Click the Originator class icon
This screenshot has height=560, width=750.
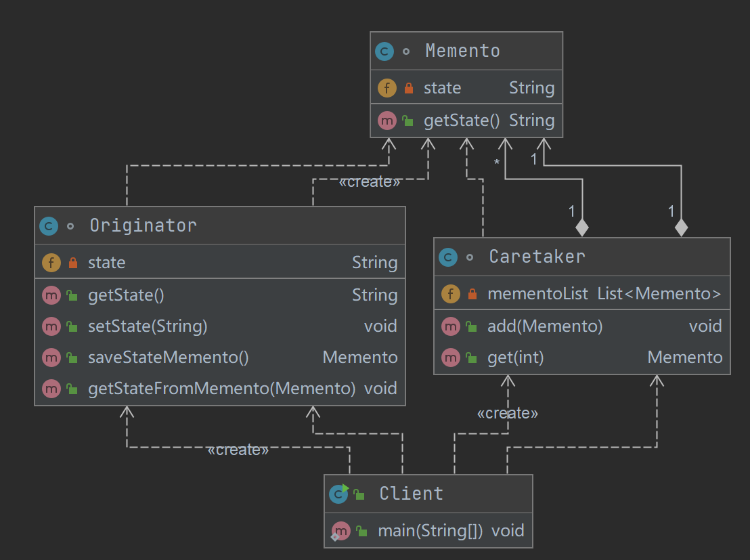(49, 226)
